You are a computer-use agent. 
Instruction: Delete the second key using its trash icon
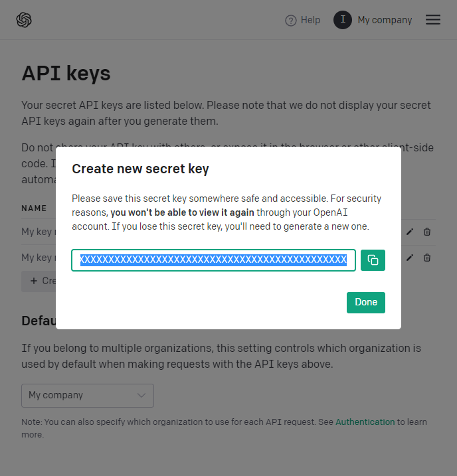(427, 258)
